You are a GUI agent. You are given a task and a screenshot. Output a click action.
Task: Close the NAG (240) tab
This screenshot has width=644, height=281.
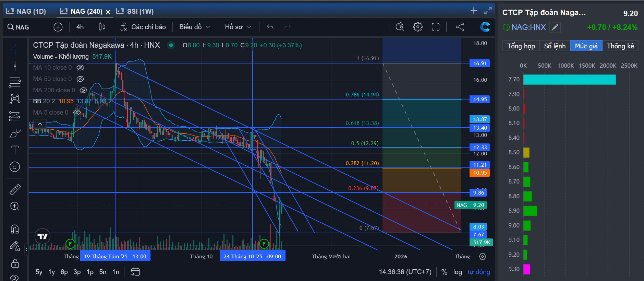click(x=108, y=12)
